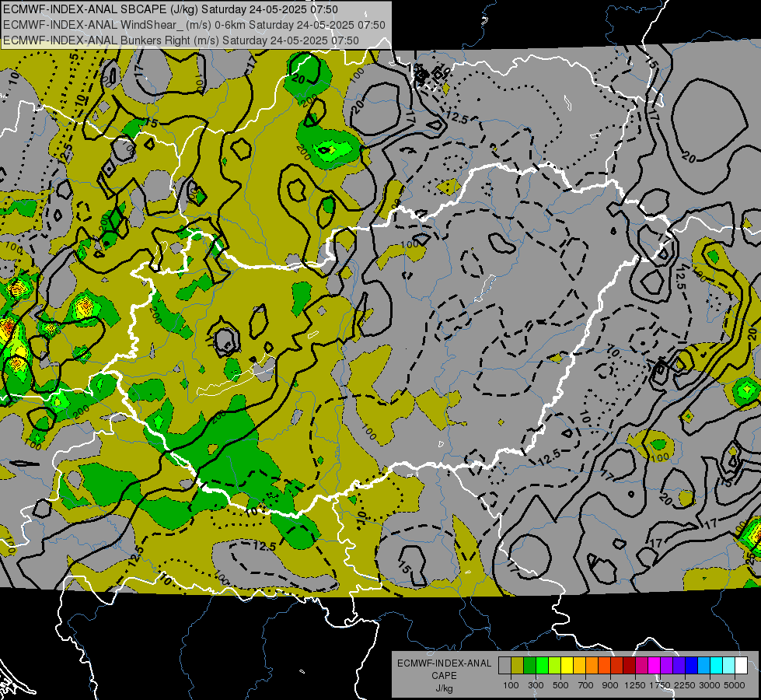
Task: Click the 100 value under the legend
Action: 511,685
